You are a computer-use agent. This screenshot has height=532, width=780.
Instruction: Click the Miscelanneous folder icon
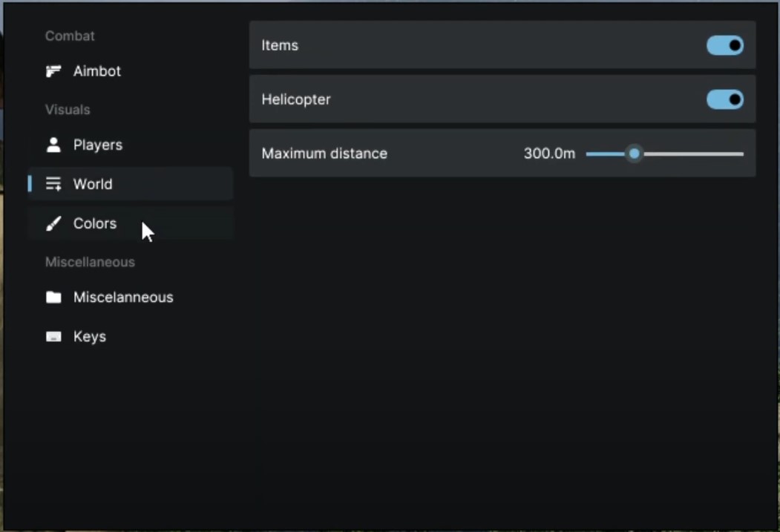pyautogui.click(x=53, y=298)
